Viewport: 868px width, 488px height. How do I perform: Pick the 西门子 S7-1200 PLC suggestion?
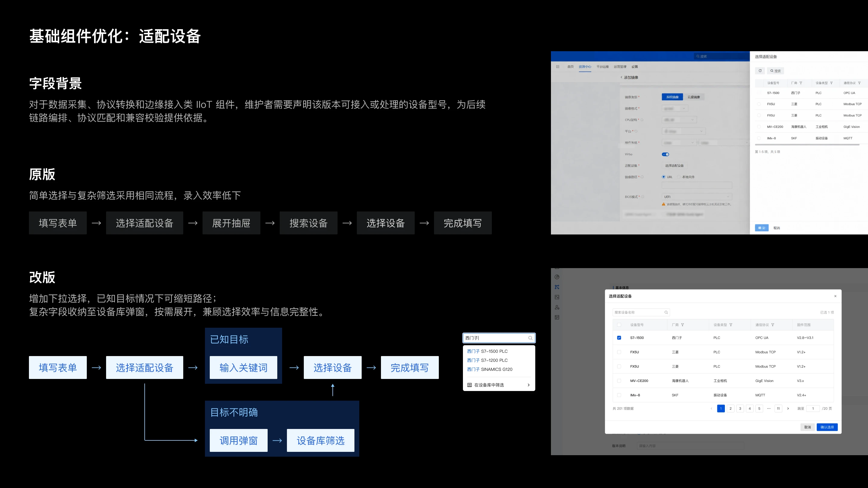click(487, 360)
